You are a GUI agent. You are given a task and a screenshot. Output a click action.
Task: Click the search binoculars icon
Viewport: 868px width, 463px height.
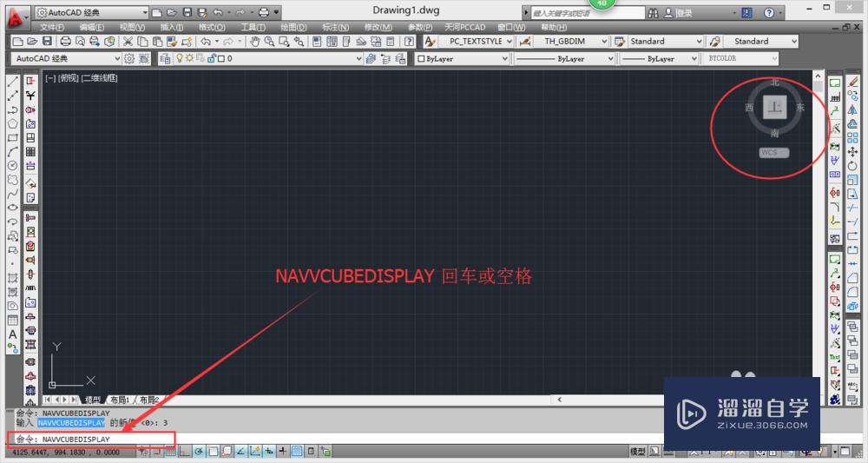654,13
